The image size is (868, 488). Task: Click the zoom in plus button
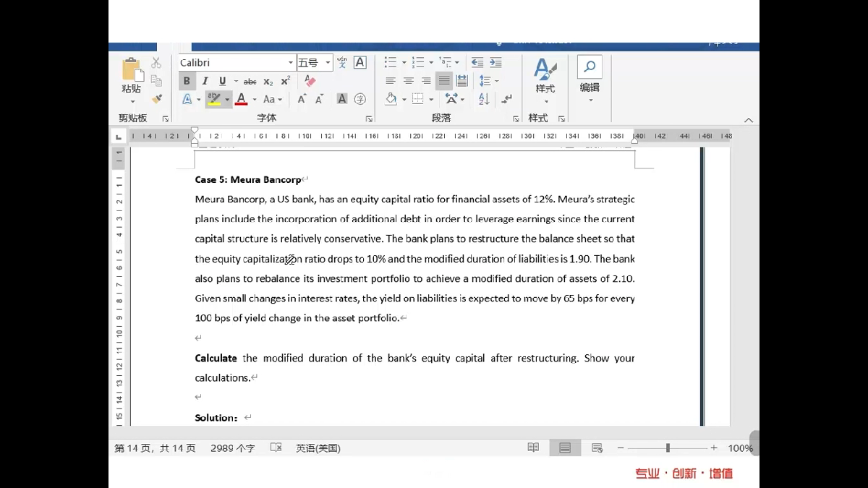tap(714, 448)
